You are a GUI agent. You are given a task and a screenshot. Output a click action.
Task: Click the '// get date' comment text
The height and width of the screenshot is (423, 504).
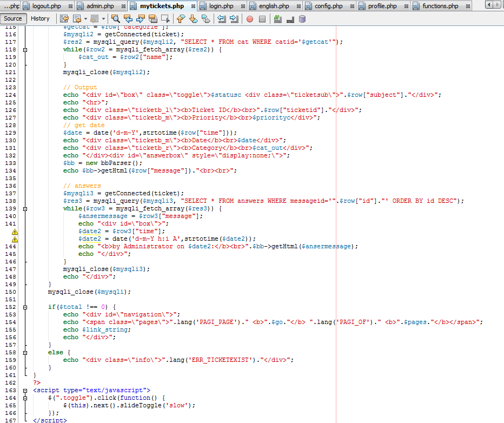pos(84,125)
